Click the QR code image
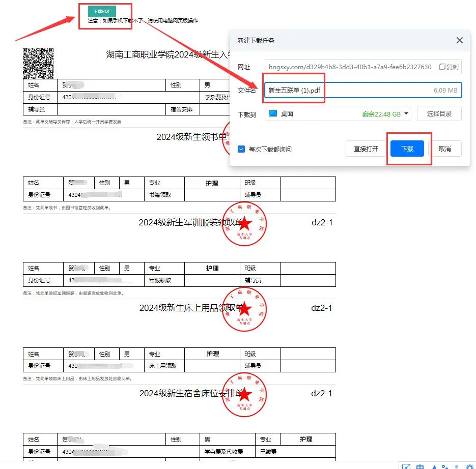The width and height of the screenshot is (476, 469). pyautogui.click(x=38, y=64)
